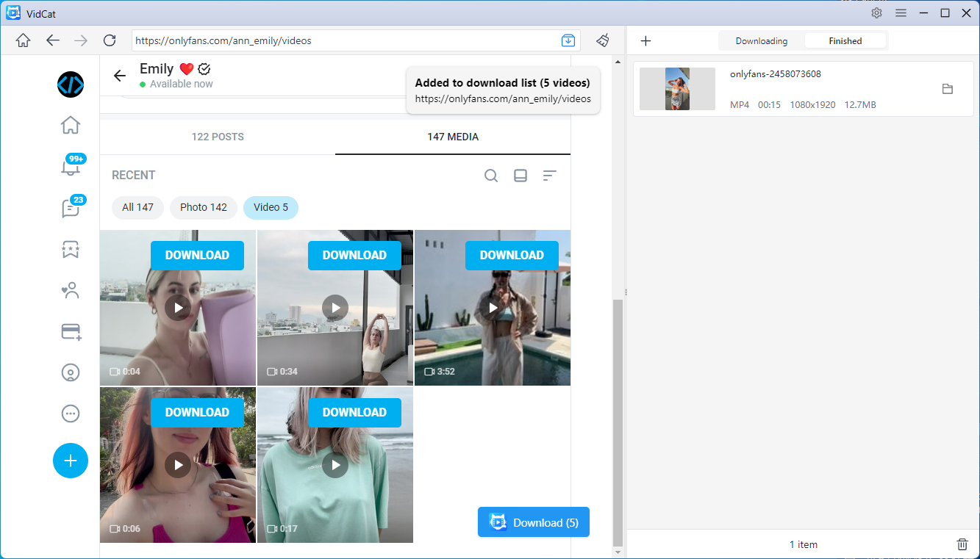Play the 0:34 video

click(x=335, y=308)
